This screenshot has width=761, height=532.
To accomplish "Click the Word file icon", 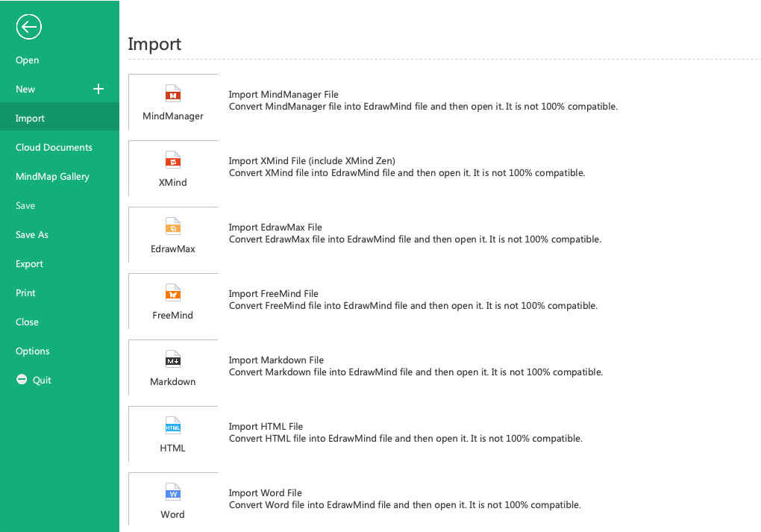I will tap(173, 492).
